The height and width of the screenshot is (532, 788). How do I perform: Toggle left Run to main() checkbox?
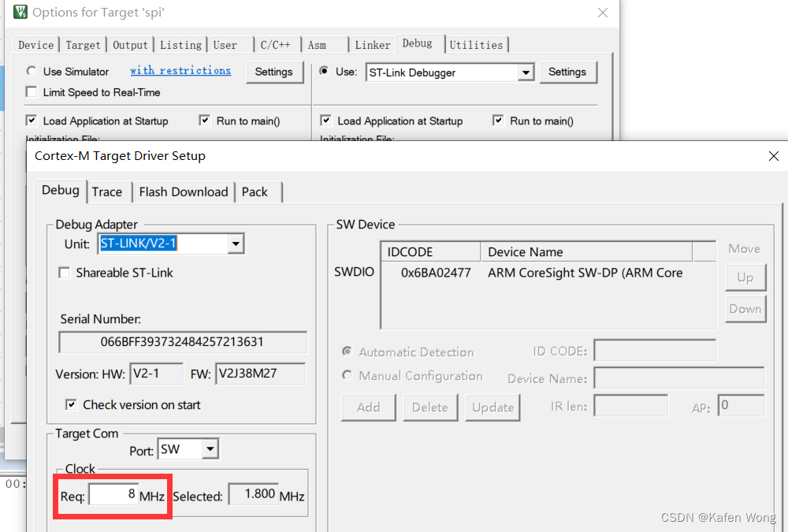tap(205, 120)
